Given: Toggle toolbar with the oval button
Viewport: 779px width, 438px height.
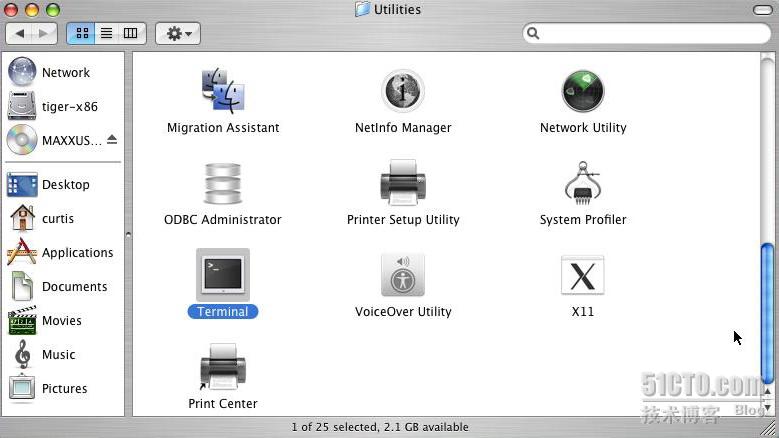Looking at the screenshot, I should pos(762,9).
